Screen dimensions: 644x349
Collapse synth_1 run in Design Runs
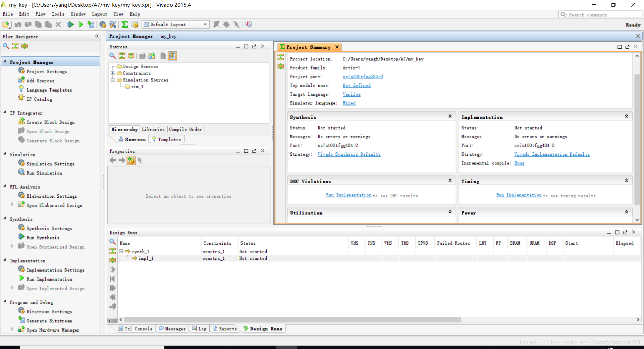pyautogui.click(x=121, y=251)
